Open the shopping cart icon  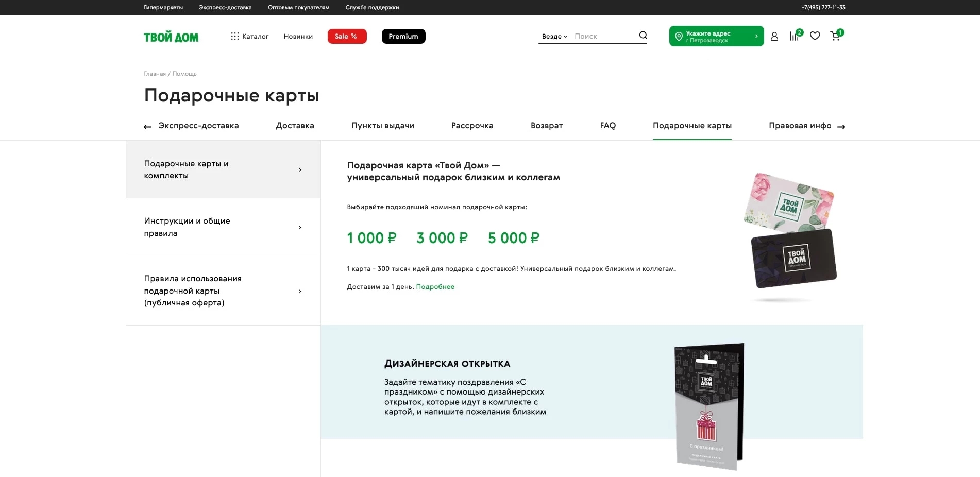[835, 37]
